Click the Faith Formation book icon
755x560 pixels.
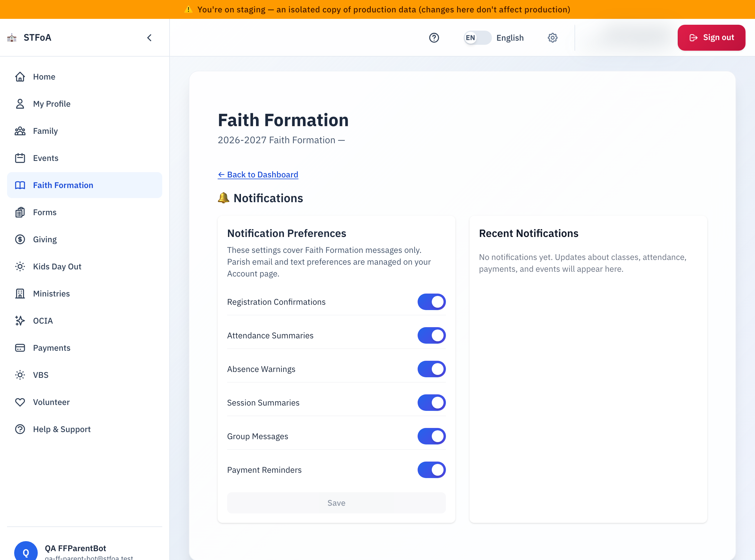(x=20, y=185)
